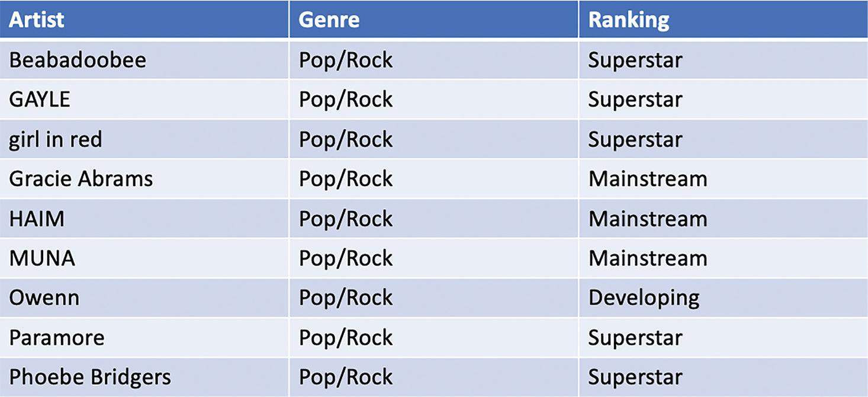Screen dimensions: 868x397
Task: Select the Pop/Rock genre cell for HAIM
Action: point(346,219)
